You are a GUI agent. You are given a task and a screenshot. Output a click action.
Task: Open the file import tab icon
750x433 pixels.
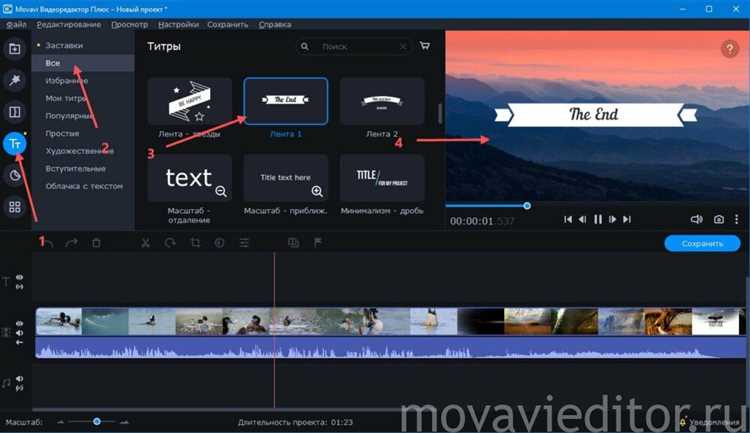coord(15,49)
